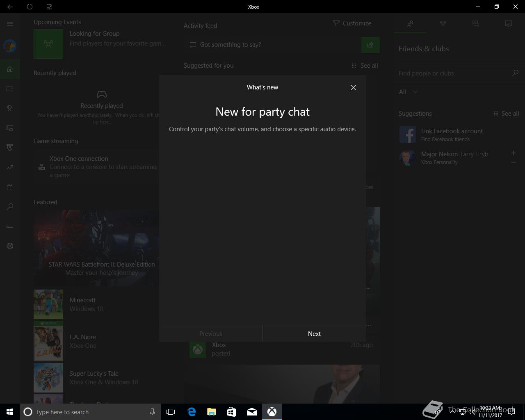Image resolution: width=525 pixels, height=420 pixels.
Task: Click the share post green button
Action: coord(370,45)
